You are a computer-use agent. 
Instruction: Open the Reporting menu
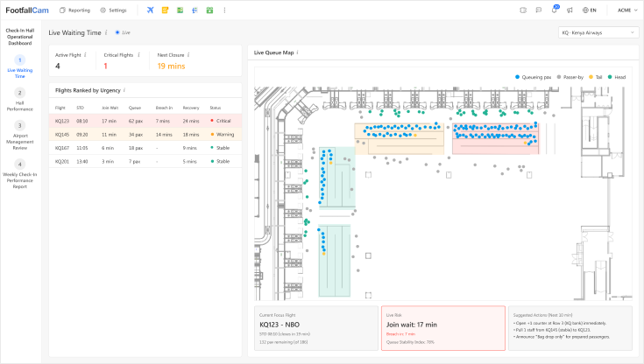74,10
